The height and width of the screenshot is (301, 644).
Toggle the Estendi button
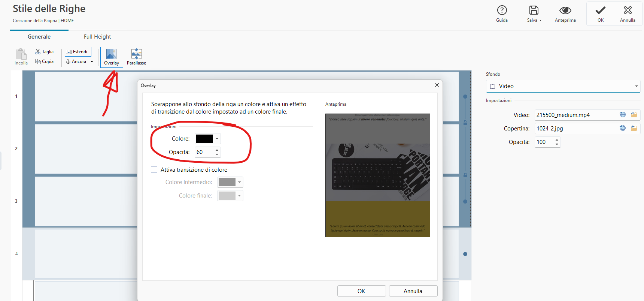click(78, 52)
